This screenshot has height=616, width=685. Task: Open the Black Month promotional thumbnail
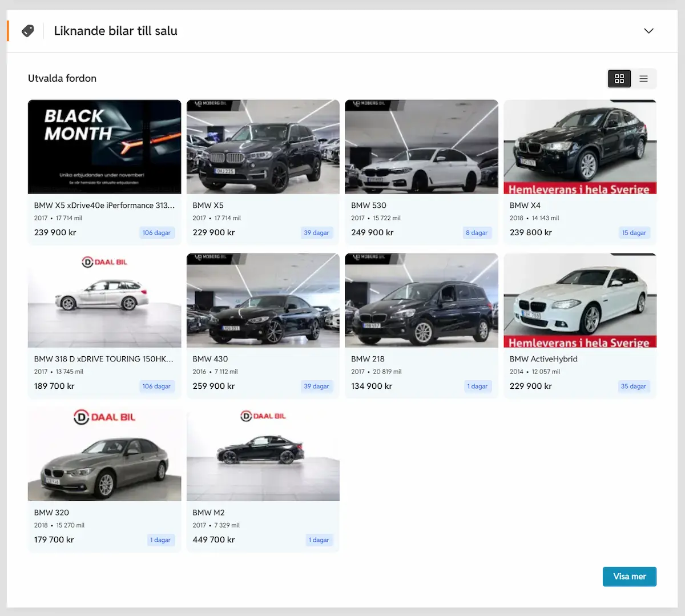[104, 147]
